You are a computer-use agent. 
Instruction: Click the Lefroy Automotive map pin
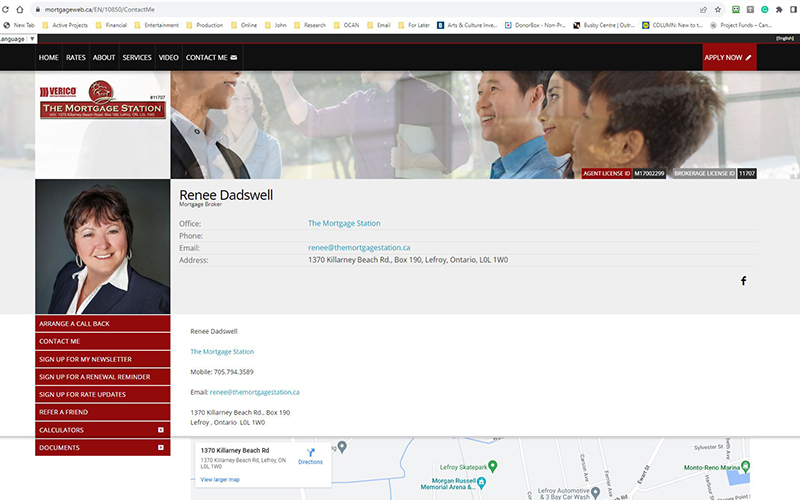tap(595, 492)
